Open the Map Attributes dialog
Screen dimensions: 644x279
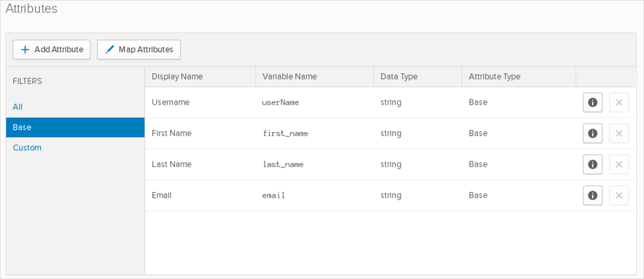[139, 49]
